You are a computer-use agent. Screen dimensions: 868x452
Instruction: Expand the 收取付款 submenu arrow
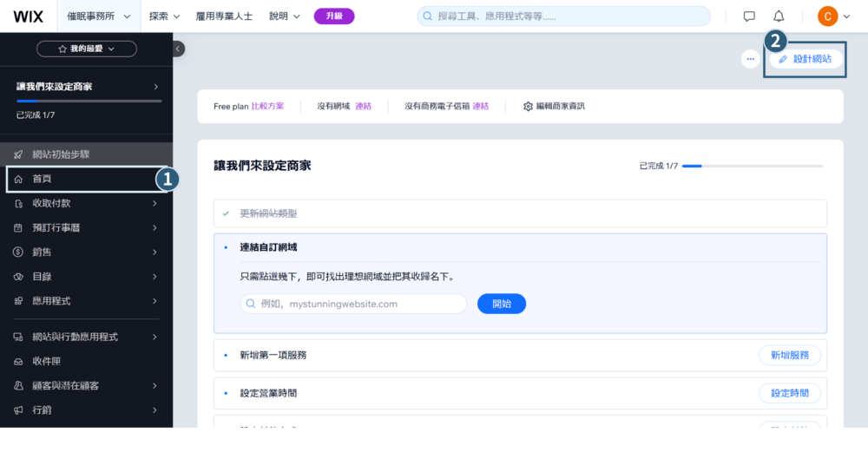tap(155, 204)
